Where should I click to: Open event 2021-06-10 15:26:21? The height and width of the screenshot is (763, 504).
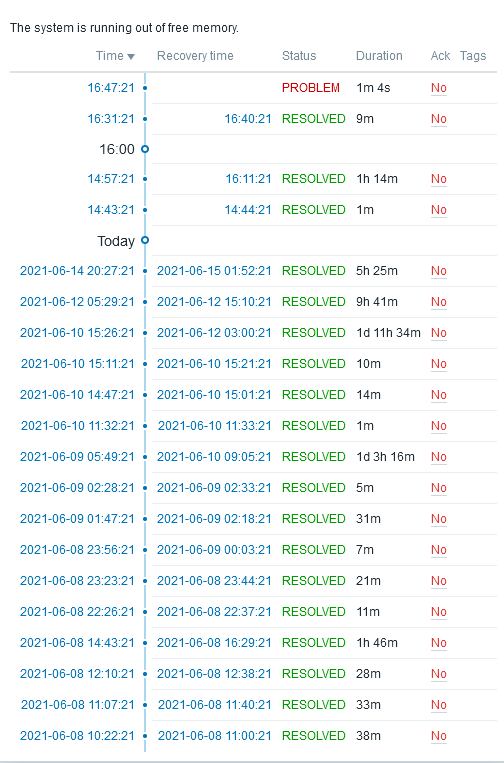tap(77, 333)
